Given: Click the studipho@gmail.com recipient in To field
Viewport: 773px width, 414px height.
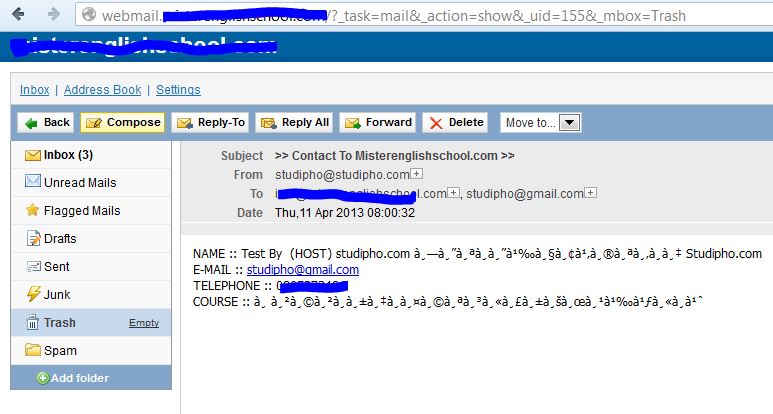Looking at the screenshot, I should pyautogui.click(x=525, y=194).
